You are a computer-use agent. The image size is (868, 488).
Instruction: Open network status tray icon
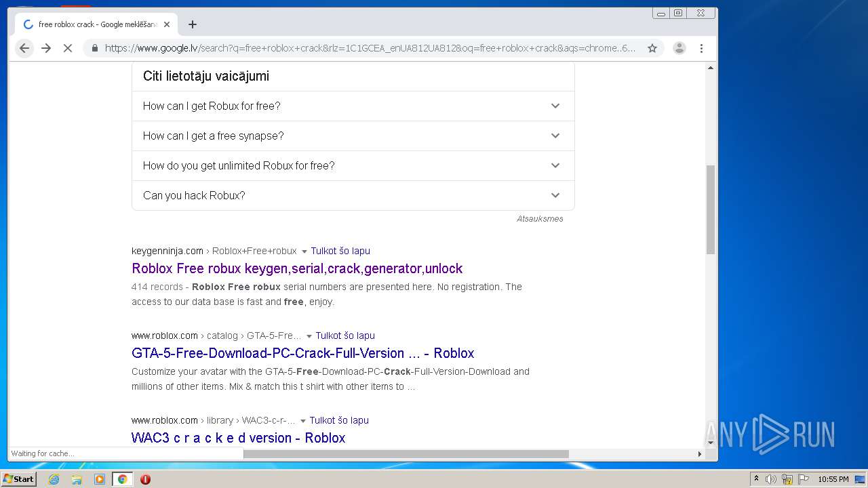tap(787, 479)
